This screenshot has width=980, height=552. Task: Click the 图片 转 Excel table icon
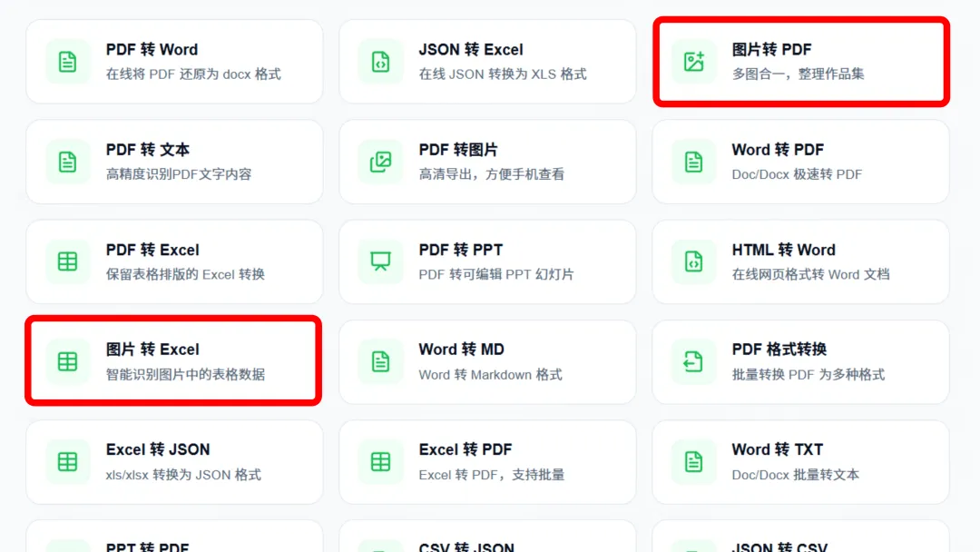[67, 361]
